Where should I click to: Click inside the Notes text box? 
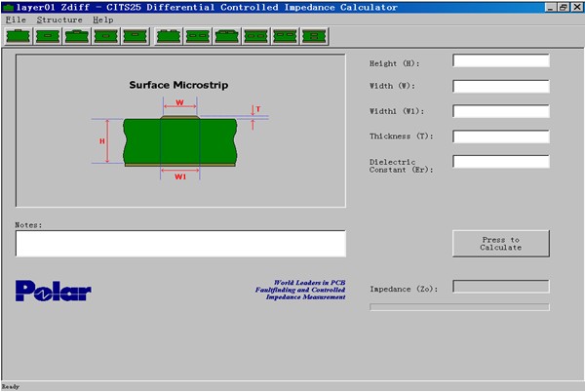[180, 244]
